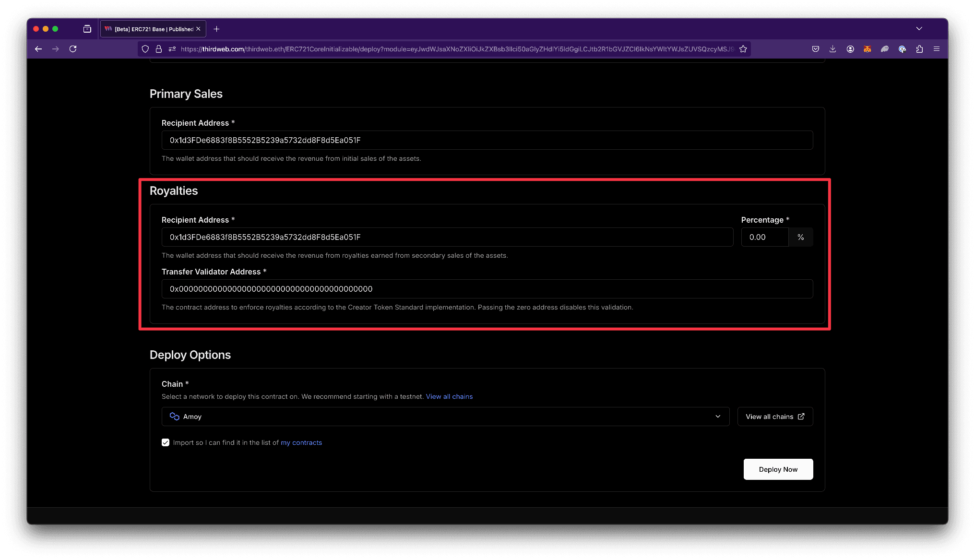Expand the chain dropdown chevron
The height and width of the screenshot is (560, 975).
point(718,416)
